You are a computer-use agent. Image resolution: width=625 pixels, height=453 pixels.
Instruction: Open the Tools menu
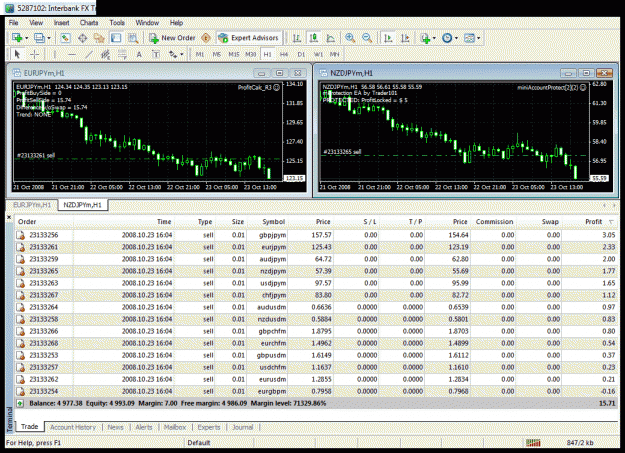[117, 23]
